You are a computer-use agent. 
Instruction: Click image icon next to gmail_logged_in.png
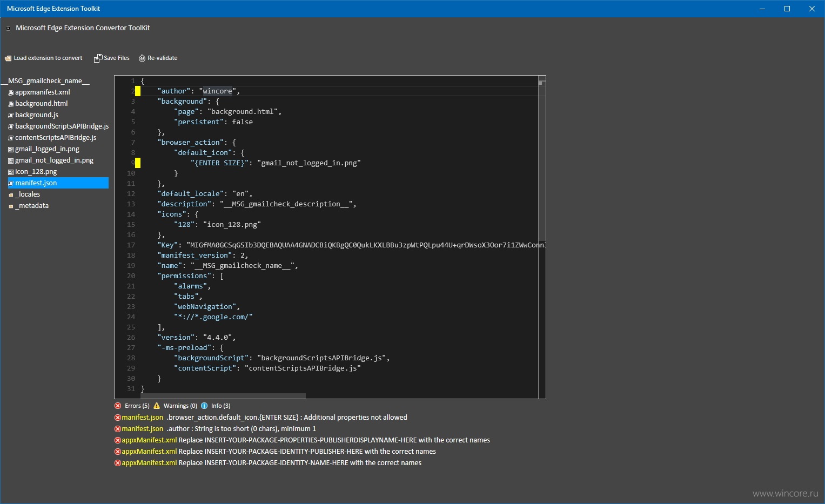point(11,150)
